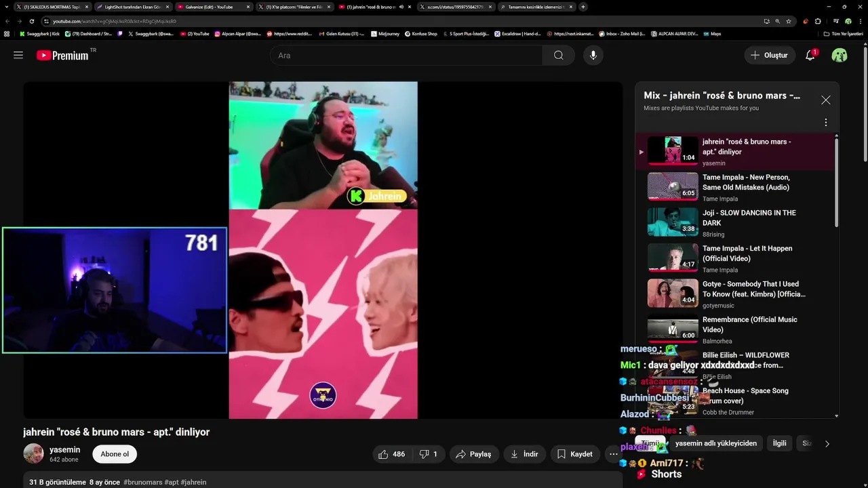Dislike the video with thumbs down

click(x=429, y=454)
